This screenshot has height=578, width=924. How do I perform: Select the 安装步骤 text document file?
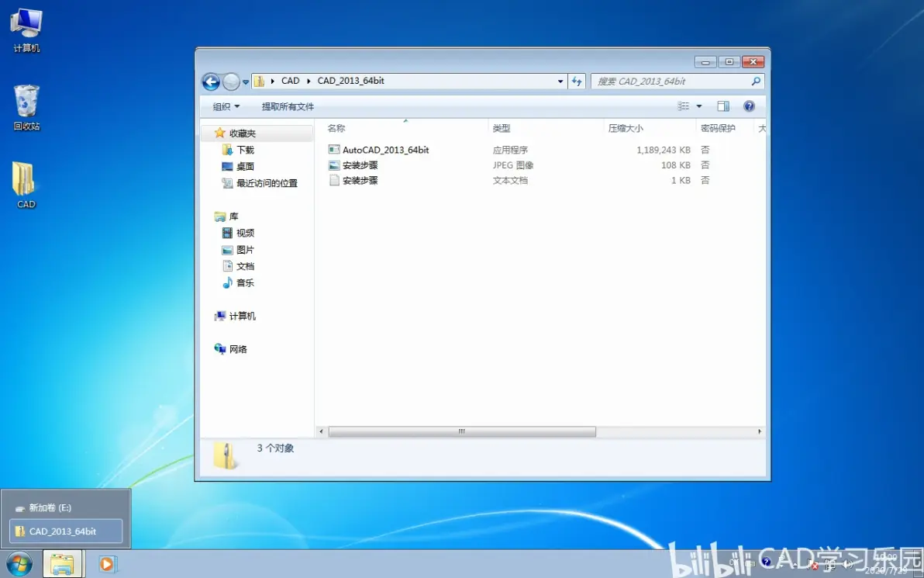tap(353, 181)
